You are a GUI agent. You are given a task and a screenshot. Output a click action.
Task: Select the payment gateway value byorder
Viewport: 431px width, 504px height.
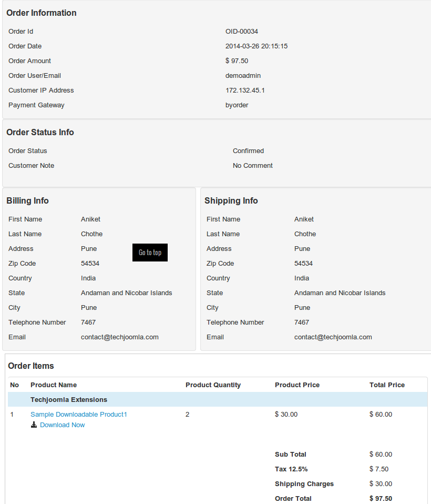238,105
